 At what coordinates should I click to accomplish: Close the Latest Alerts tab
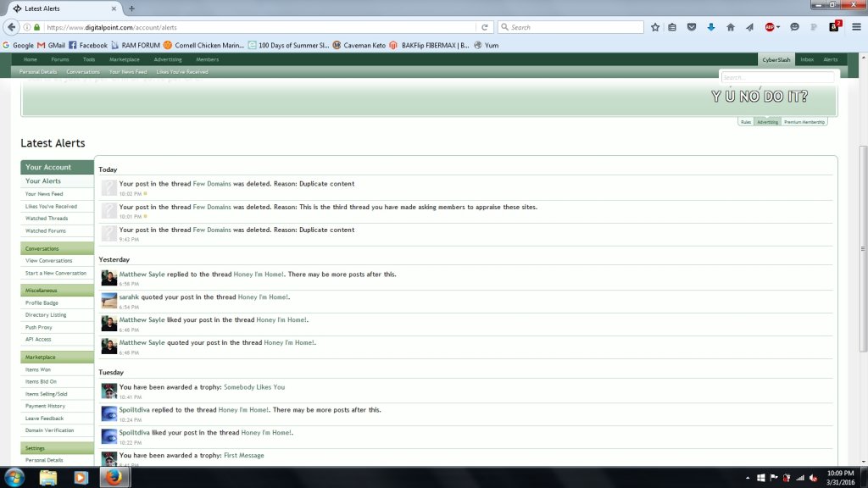click(x=114, y=8)
